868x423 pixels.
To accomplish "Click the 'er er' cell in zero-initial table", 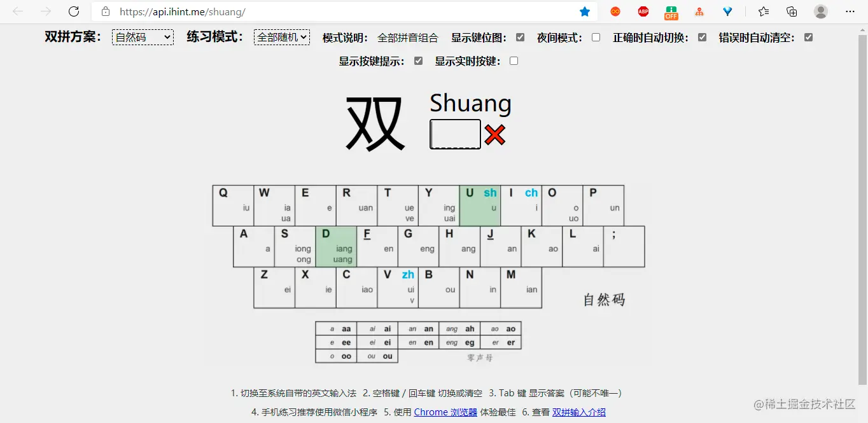I will (501, 342).
